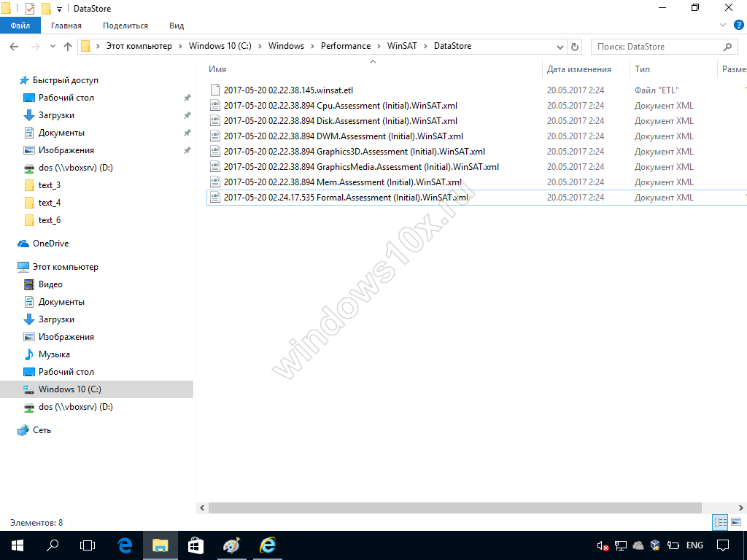Switch to the Главная ribbon tab
Viewport: 747px width, 560px height.
[x=66, y=26]
